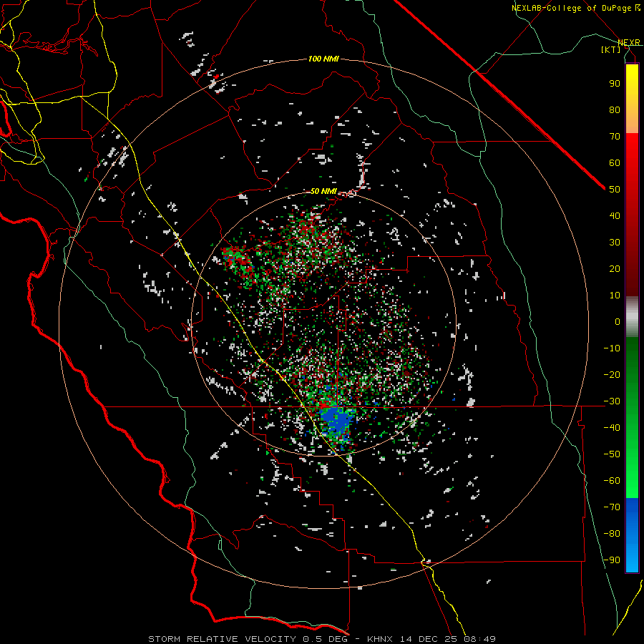Click the -20 value on the velocity scale
Viewport: 644px width, 644px height.
click(612, 375)
